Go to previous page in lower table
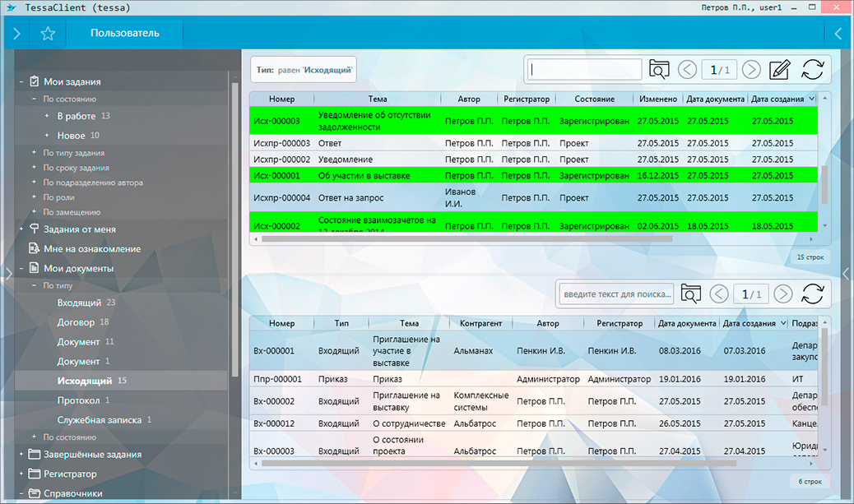Image resolution: width=854 pixels, height=504 pixels. tap(718, 294)
